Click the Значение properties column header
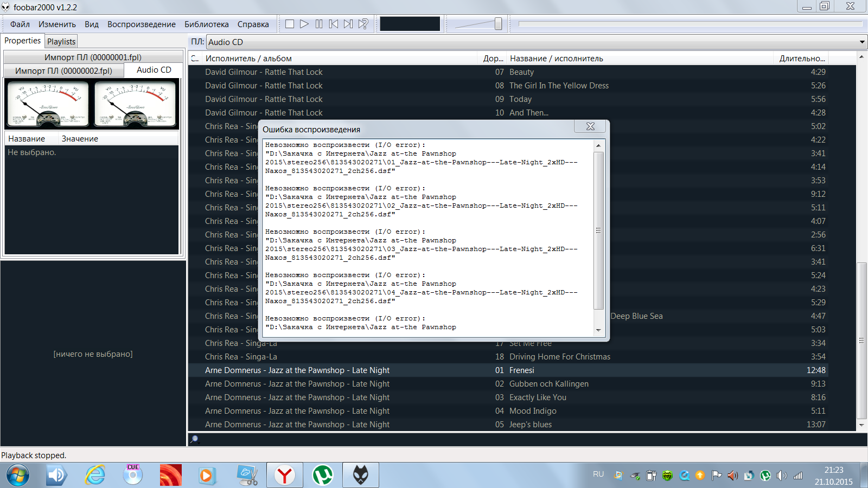 [118, 139]
